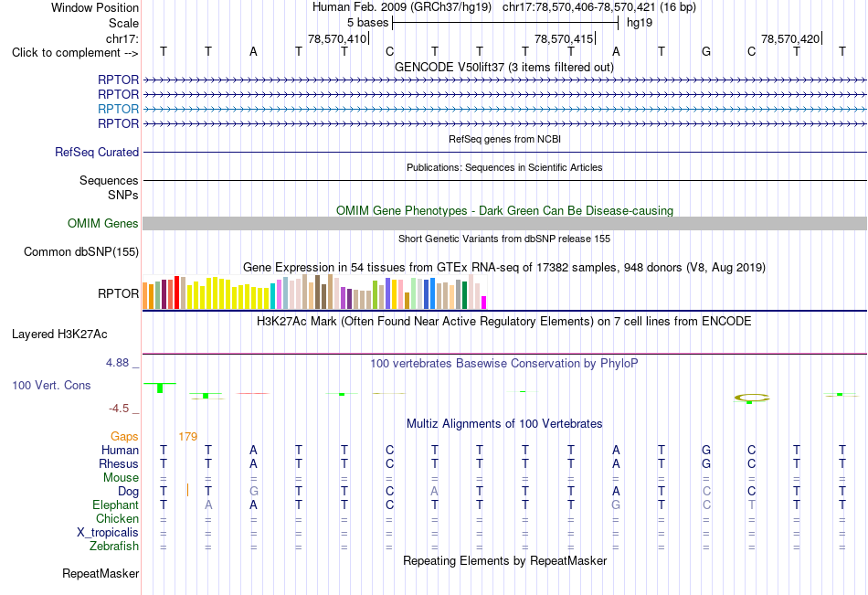The image size is (868, 595).
Task: Click the gray T in Elephant row
Action: 751,505
